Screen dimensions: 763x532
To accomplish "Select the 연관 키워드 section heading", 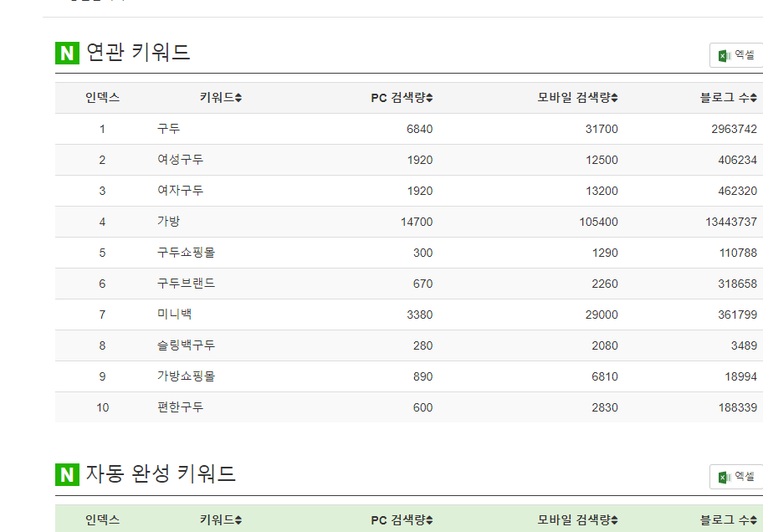I will pyautogui.click(x=138, y=52).
